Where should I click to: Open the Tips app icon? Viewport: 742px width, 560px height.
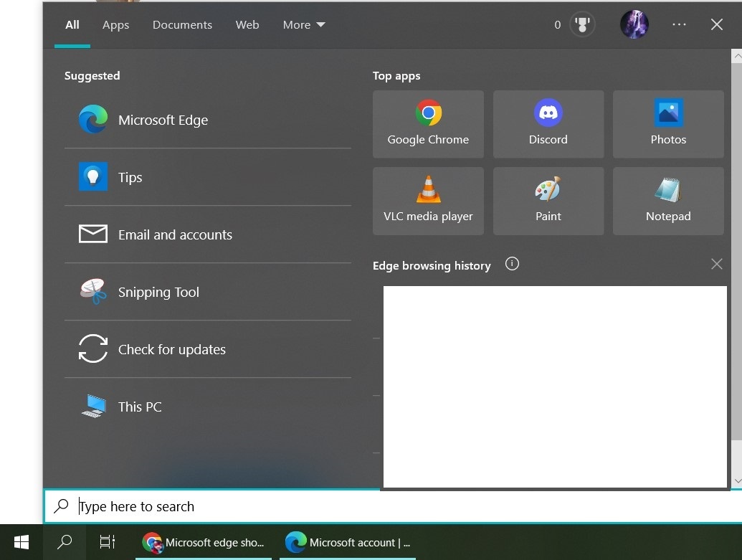[x=92, y=176]
